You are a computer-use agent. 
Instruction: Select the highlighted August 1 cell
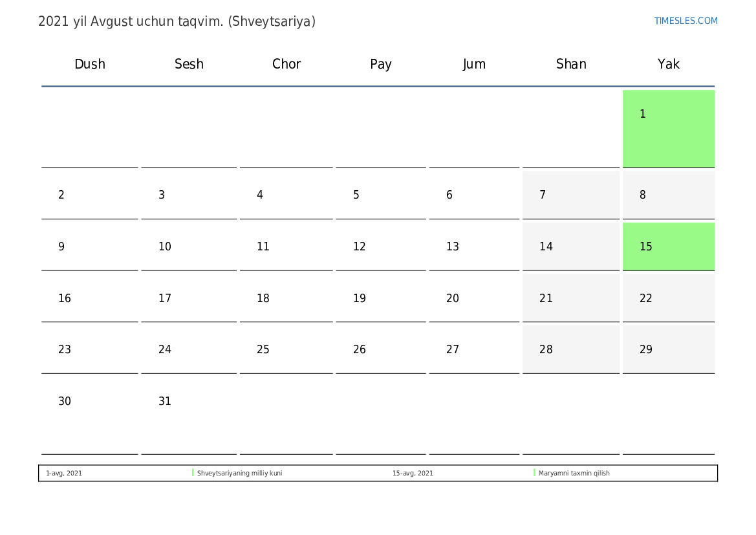click(x=668, y=128)
